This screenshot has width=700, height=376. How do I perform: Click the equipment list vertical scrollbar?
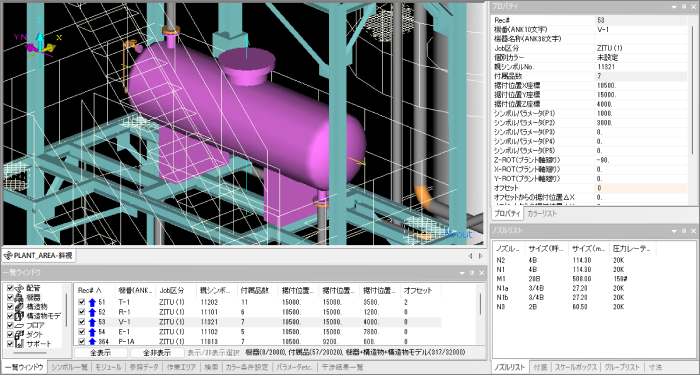(x=480, y=315)
